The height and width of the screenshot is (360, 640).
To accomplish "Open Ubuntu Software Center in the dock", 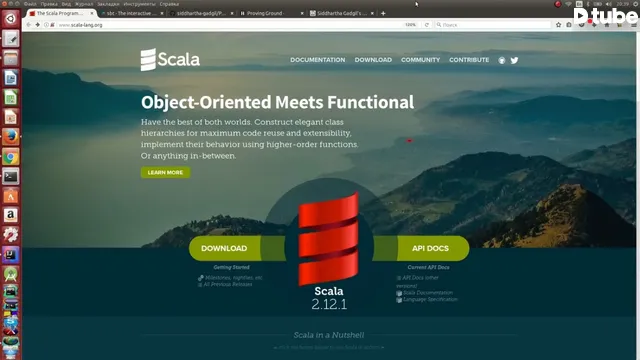I will tap(11, 196).
